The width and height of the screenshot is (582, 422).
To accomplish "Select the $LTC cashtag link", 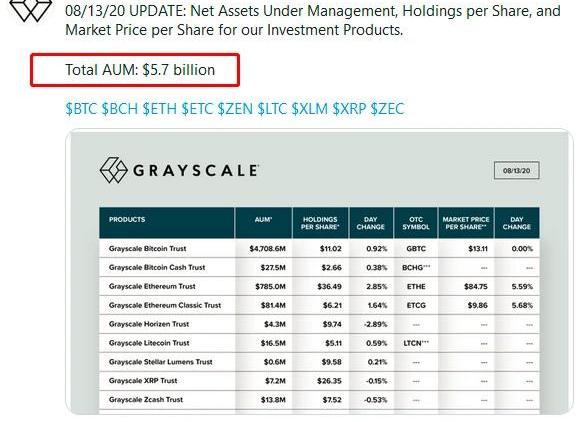I will pos(272,109).
